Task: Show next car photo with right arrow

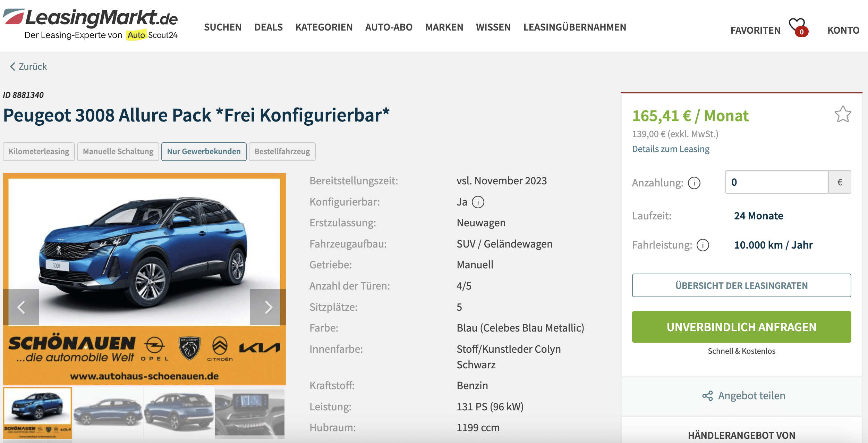Action: click(268, 307)
